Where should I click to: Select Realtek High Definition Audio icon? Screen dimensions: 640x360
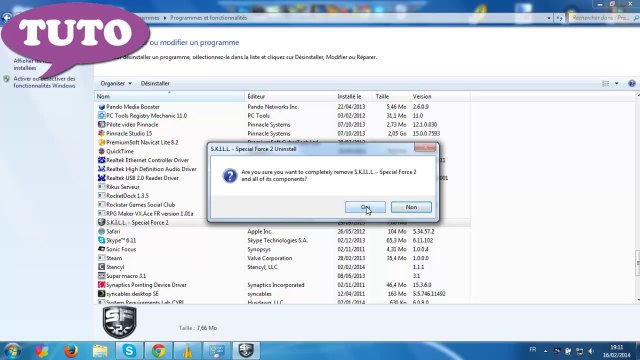coord(102,169)
